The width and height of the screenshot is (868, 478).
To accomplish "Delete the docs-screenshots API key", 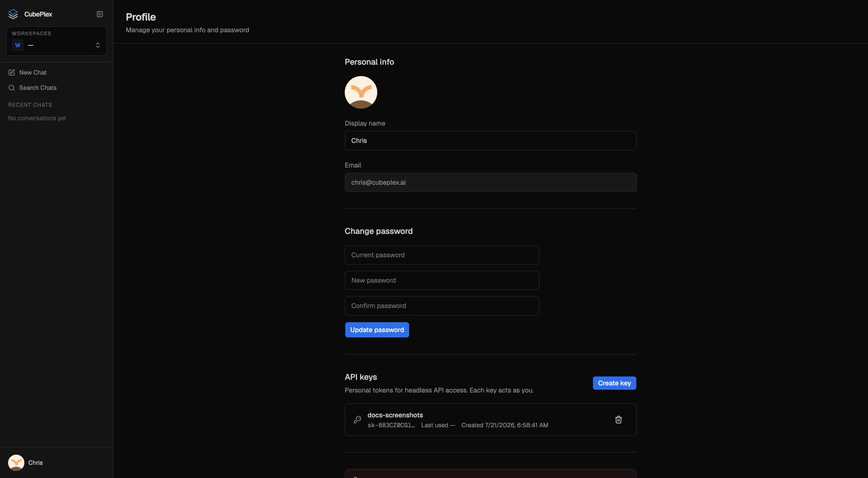I will [x=618, y=420].
